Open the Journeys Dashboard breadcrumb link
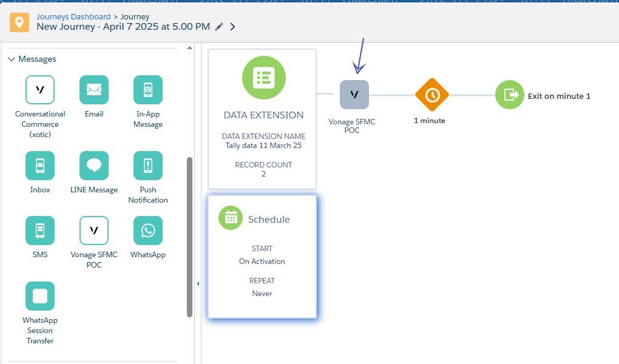619x364 pixels. click(73, 16)
